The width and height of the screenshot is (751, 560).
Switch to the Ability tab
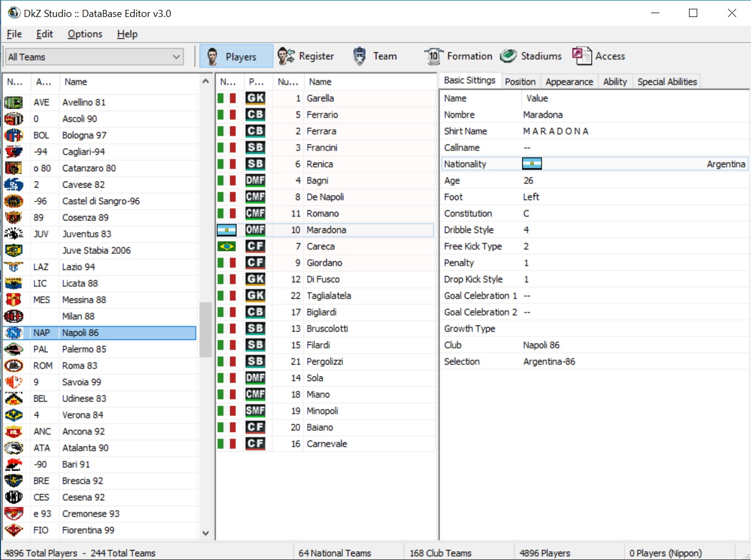coord(615,82)
